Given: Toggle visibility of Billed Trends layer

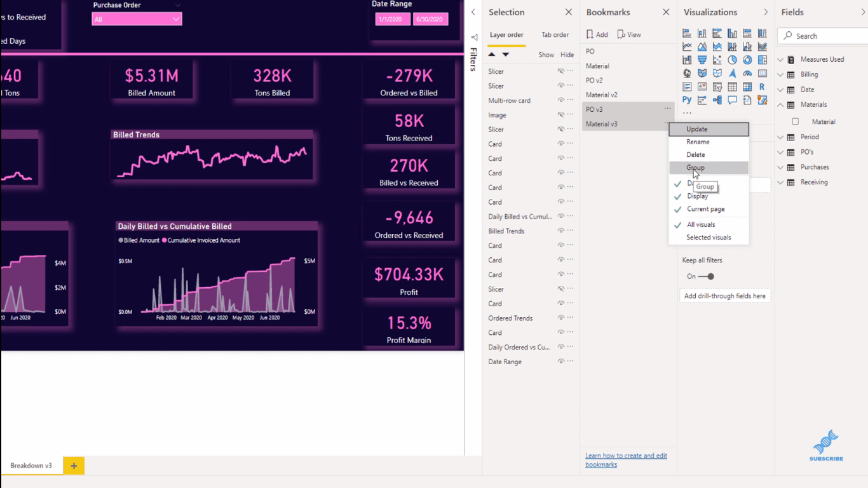Looking at the screenshot, I should pos(561,231).
